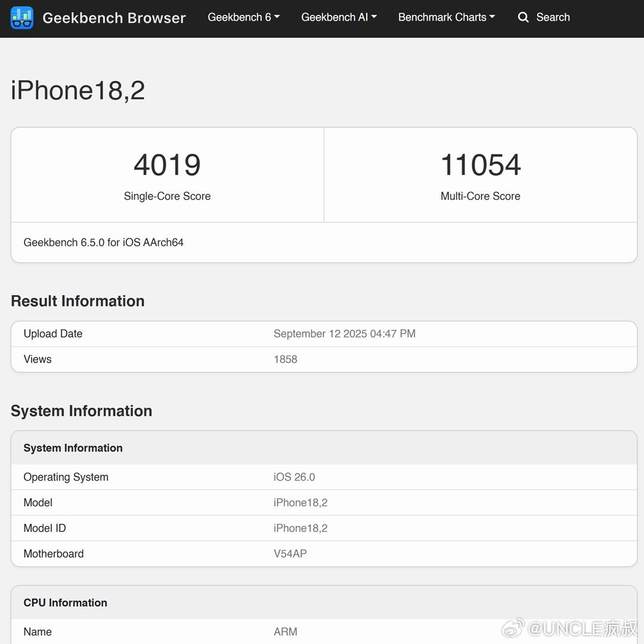
Task: Expand the Geekbench AI dropdown menu
Action: [x=339, y=17]
